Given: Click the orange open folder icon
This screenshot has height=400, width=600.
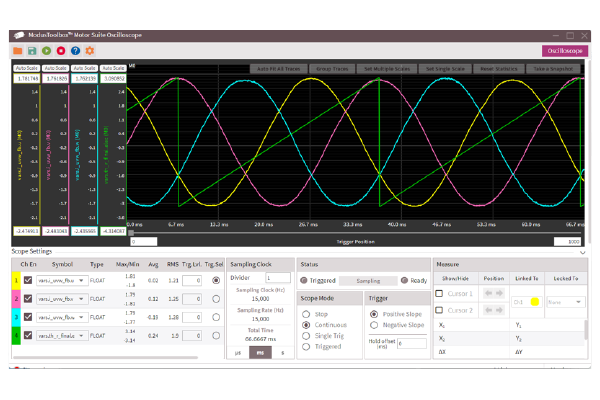Looking at the screenshot, I should click(18, 50).
